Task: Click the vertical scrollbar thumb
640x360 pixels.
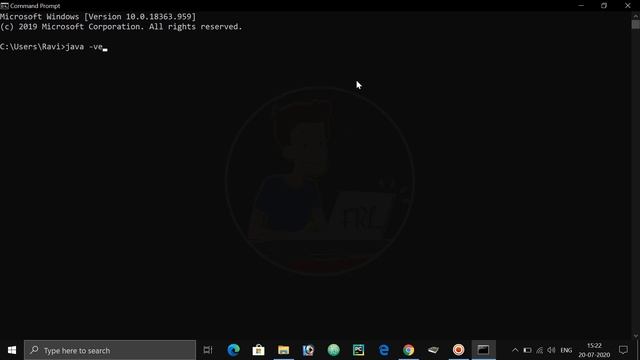Action: pos(636,24)
